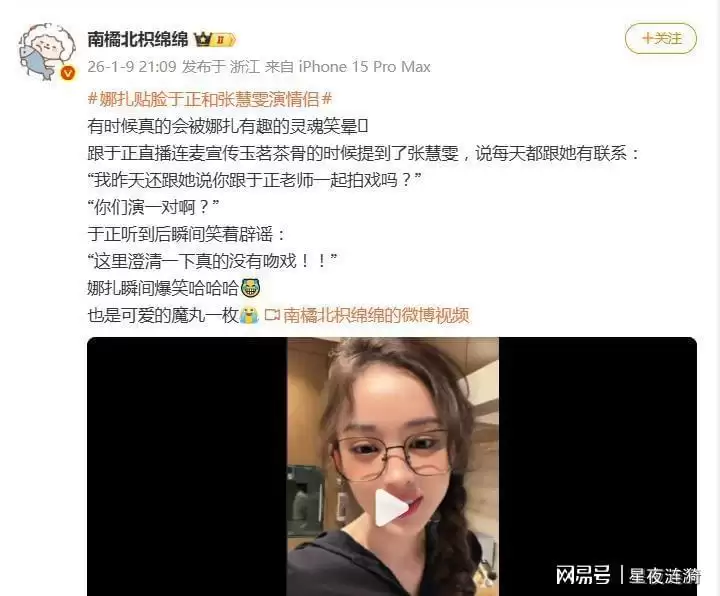Image resolution: width=720 pixels, height=596 pixels.
Task: Click the orange V verified badge
Action: 68,73
